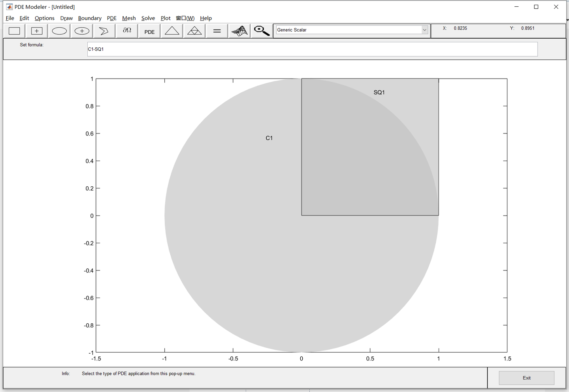Select the draw polygon tool
Screen dimensions: 569x392
coord(104,31)
